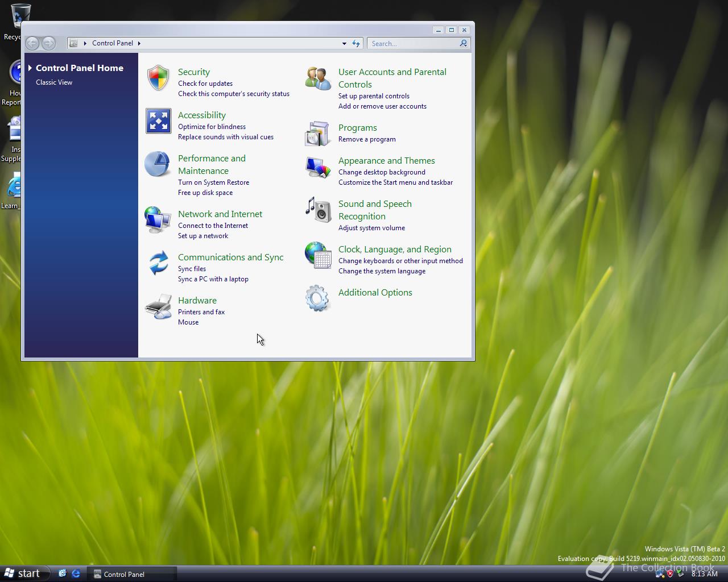Open the Security shield icon

(158, 78)
